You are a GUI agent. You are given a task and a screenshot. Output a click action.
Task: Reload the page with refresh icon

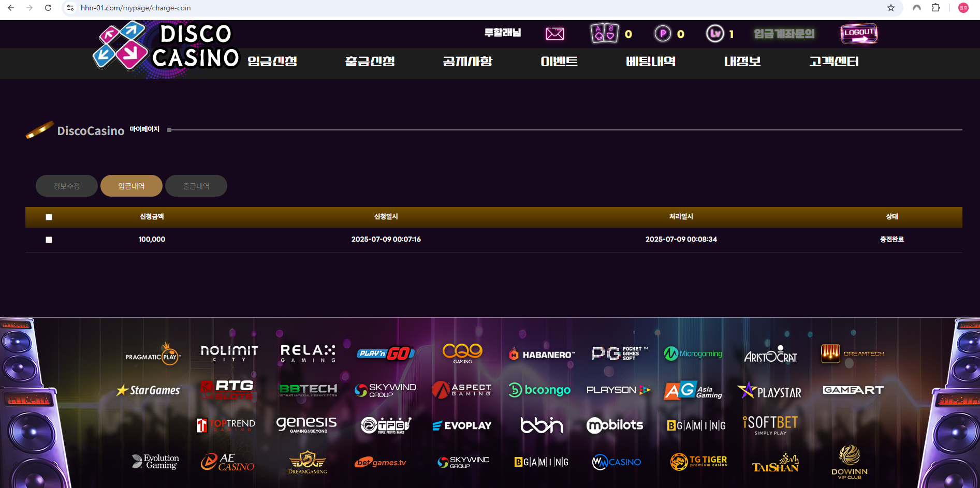(48, 8)
